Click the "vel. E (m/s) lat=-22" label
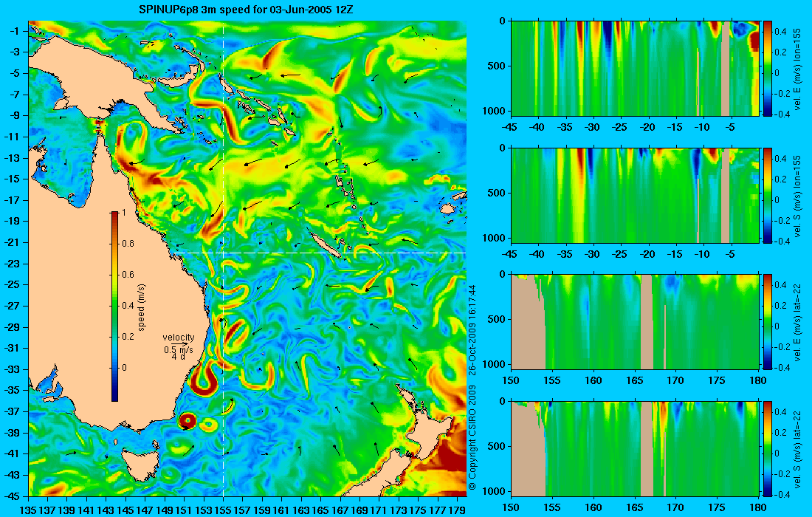 797,322
